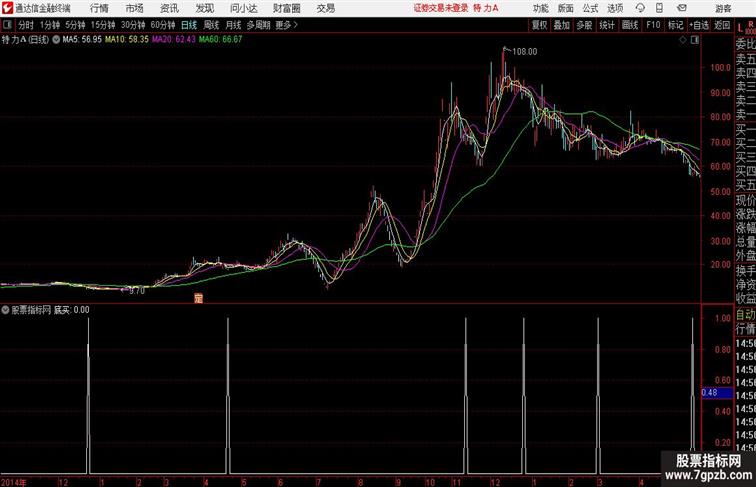
Task: Click the MA5: 56.95 value
Action: pos(82,40)
